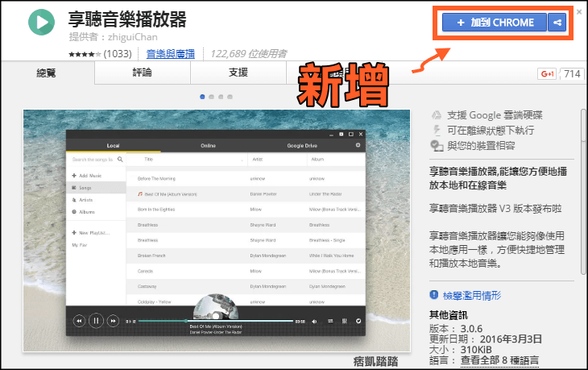Click the 310KiB size value
The width and height of the screenshot is (588, 370).
[476, 350]
